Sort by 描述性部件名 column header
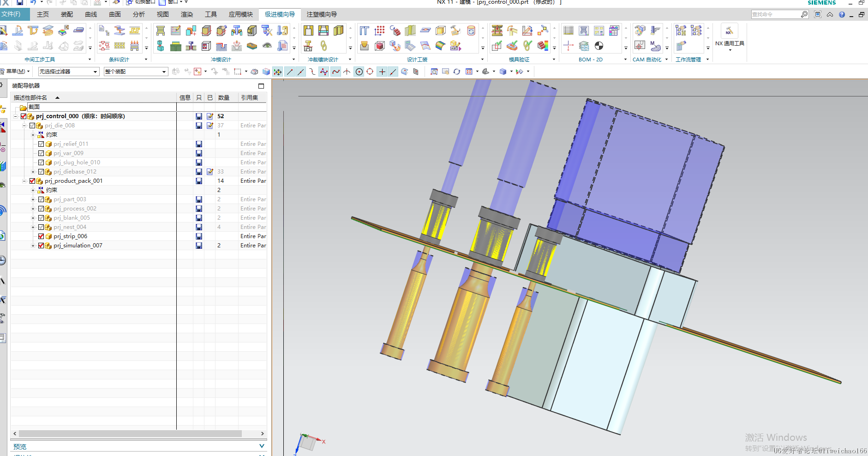 tap(94, 97)
